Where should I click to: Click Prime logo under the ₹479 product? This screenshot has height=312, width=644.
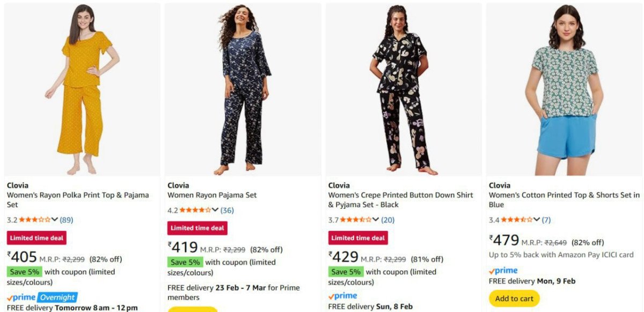tap(503, 271)
